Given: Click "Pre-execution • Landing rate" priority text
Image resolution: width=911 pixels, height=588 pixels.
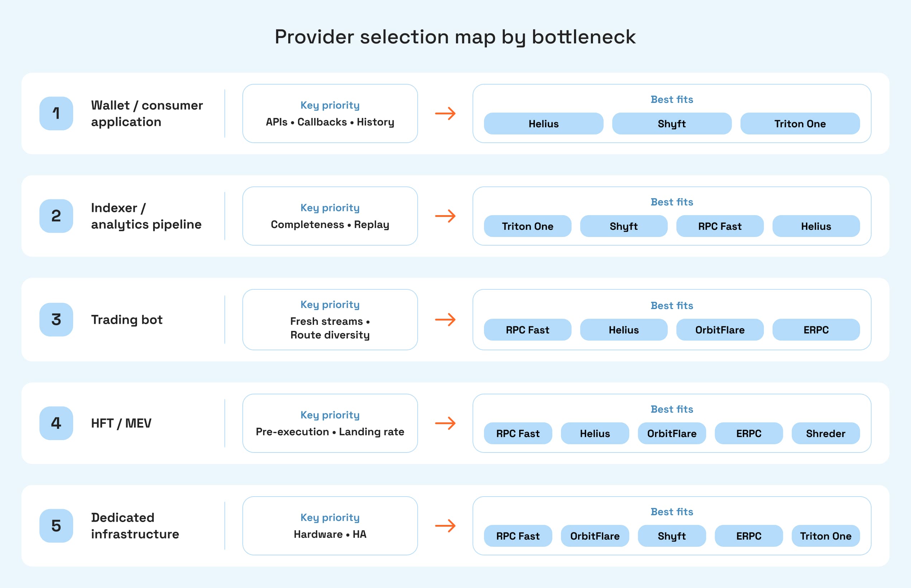Looking at the screenshot, I should [330, 432].
